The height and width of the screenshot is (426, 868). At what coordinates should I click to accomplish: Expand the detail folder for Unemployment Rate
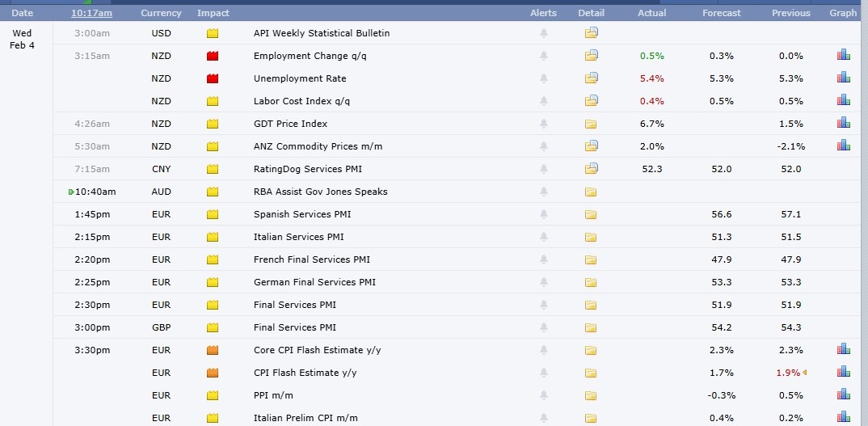591,78
